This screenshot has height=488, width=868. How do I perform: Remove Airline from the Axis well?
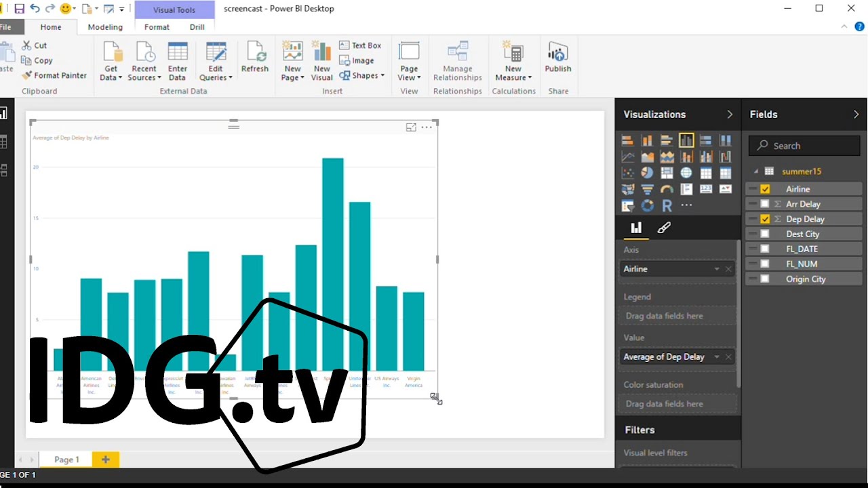[729, 269]
